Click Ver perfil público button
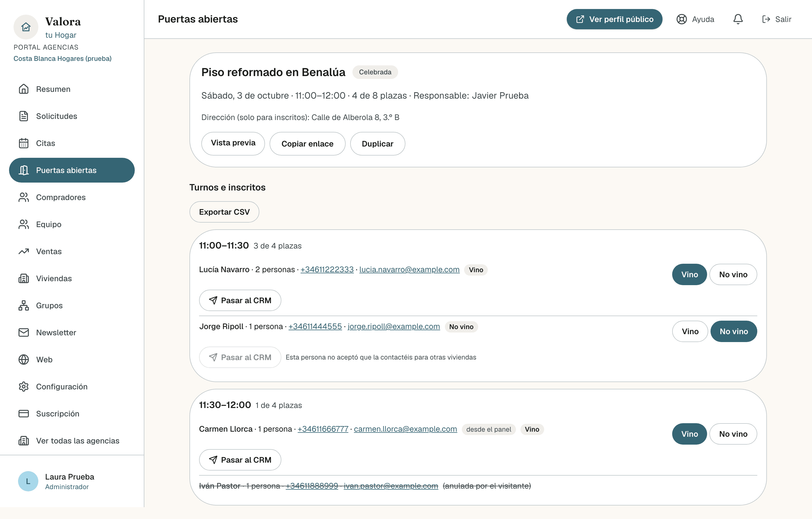This screenshot has height=519, width=812. (x=614, y=19)
